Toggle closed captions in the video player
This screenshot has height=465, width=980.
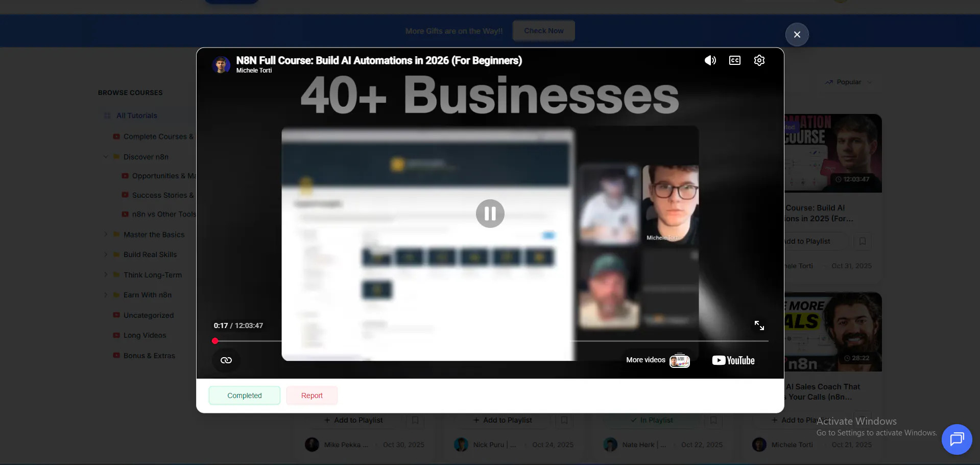[x=734, y=60]
